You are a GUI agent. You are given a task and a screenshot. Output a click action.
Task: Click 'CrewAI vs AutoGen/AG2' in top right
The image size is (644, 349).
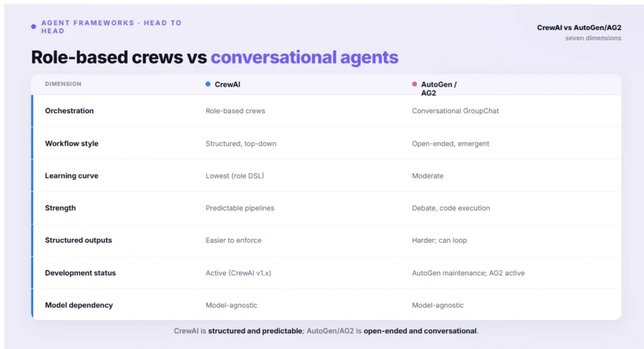click(x=579, y=28)
